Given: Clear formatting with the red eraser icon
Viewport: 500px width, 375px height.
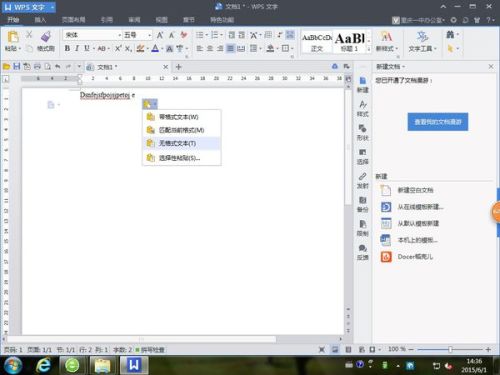Looking at the screenshot, I should pyautogui.click(x=183, y=35).
